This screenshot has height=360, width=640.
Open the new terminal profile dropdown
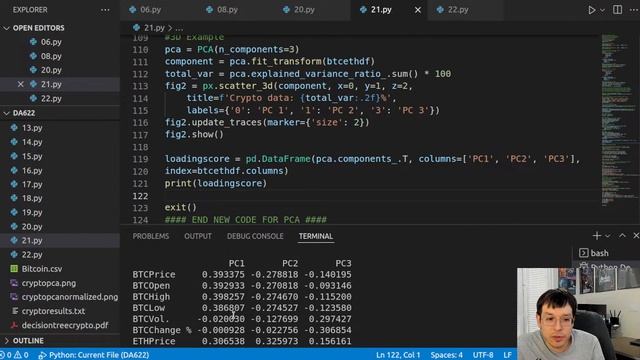[x=608, y=236]
